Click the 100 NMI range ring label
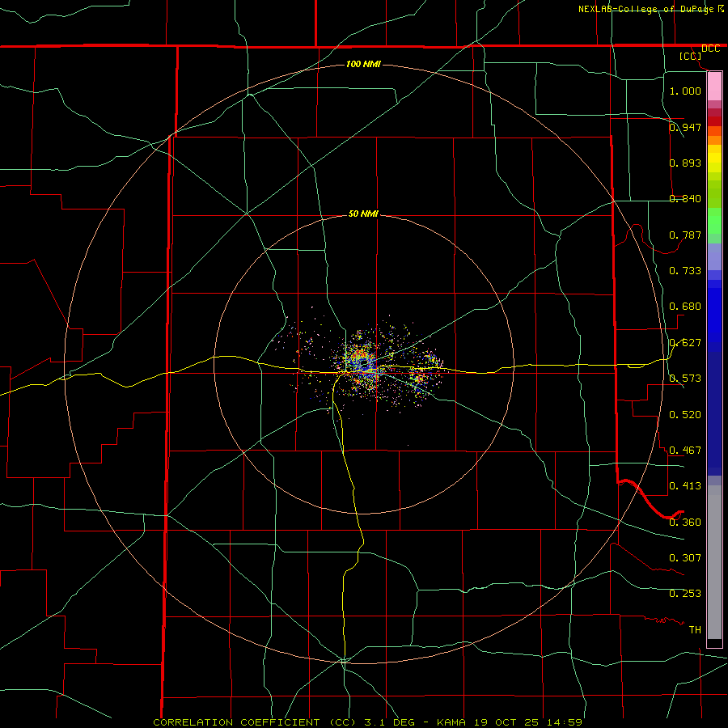728x728 pixels. coord(363,64)
